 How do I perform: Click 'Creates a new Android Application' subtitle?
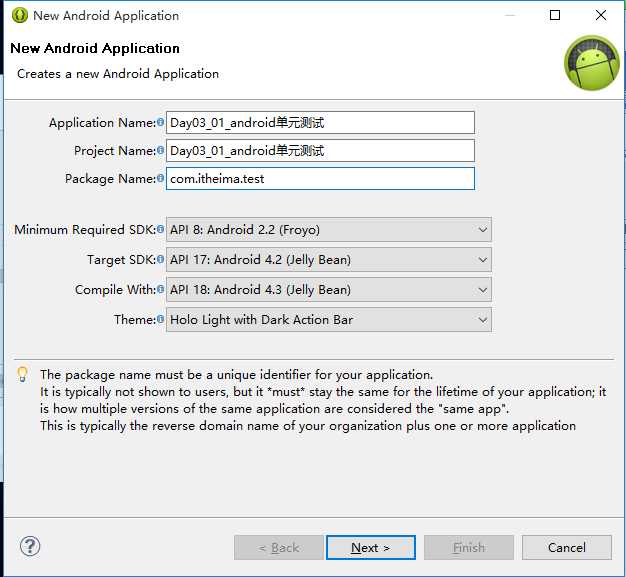[x=118, y=74]
